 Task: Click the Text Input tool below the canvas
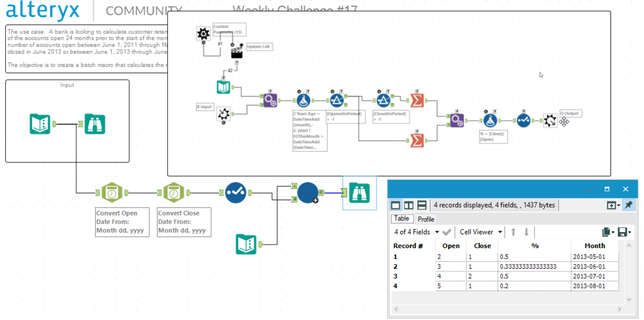click(246, 243)
